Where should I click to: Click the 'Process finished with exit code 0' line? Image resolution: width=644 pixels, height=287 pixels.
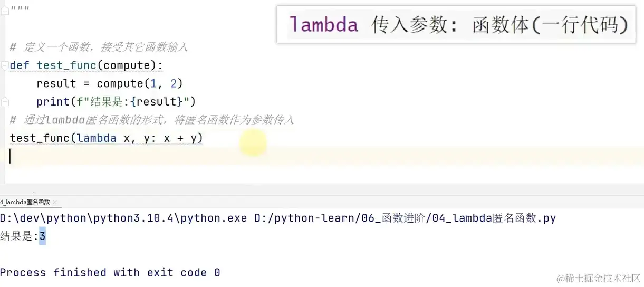click(x=110, y=273)
